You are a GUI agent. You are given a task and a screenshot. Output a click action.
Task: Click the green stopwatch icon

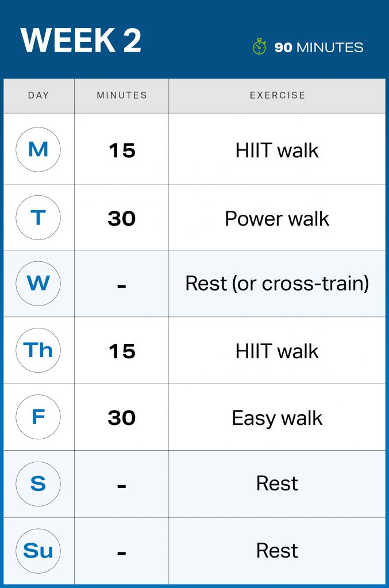coord(259,47)
